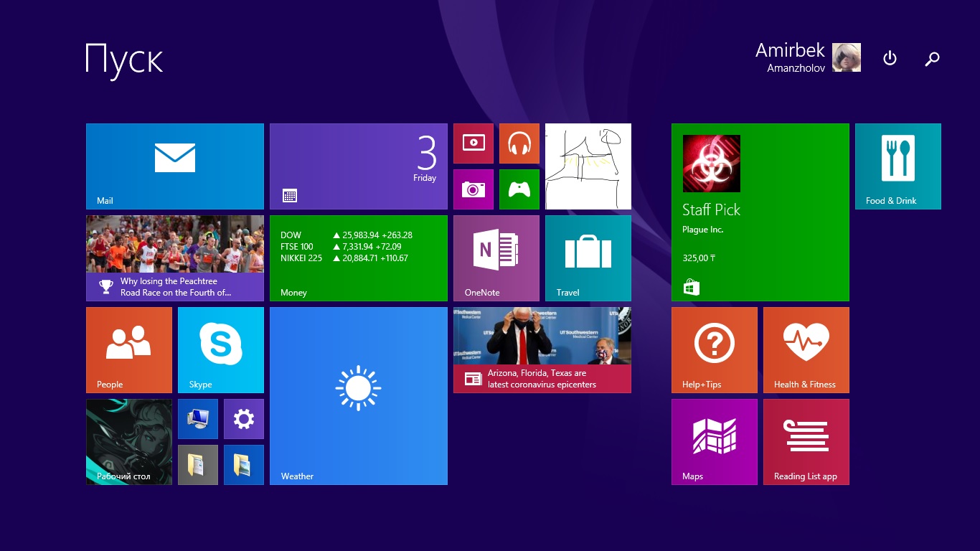980x551 pixels.
Task: Launch the Video app tile
Action: tap(473, 143)
